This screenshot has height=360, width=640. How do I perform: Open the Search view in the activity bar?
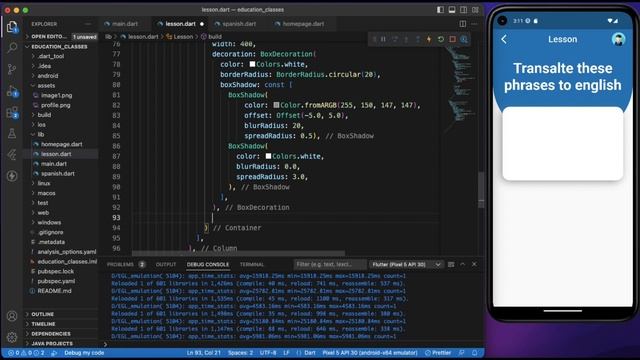pos(12,48)
